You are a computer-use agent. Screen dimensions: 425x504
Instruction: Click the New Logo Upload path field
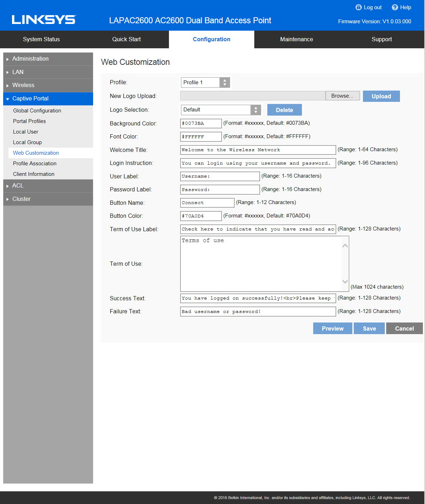tap(253, 96)
